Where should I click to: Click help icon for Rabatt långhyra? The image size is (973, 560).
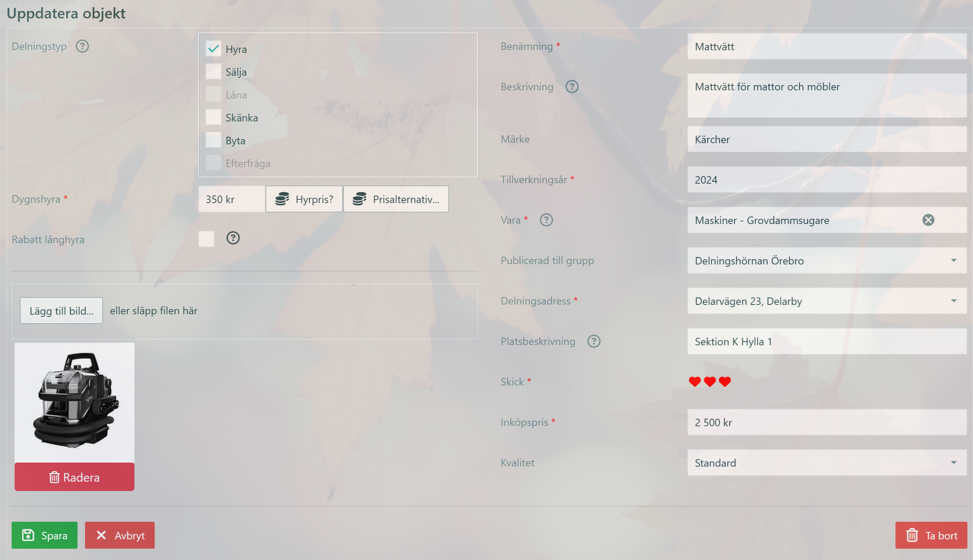pyautogui.click(x=233, y=238)
